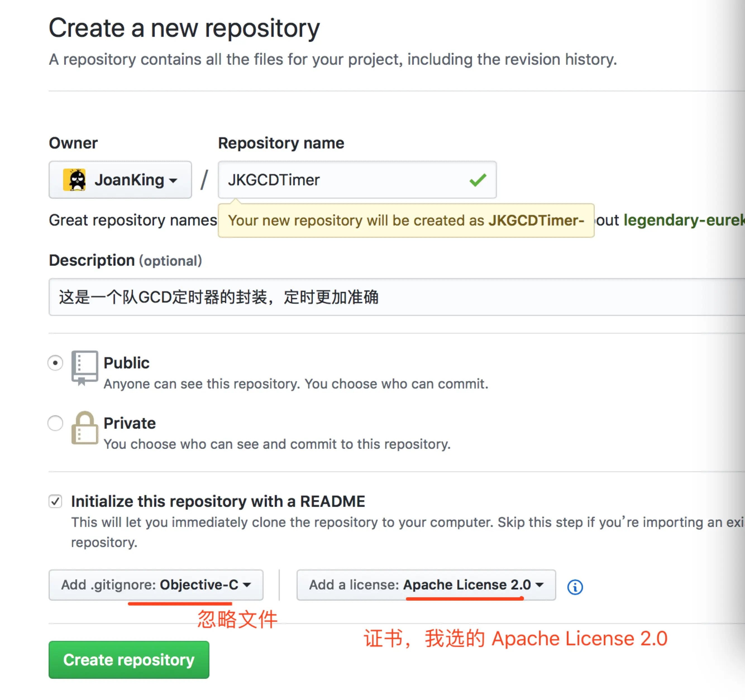Click the Repository name input field
745x700 pixels.
[x=357, y=180]
